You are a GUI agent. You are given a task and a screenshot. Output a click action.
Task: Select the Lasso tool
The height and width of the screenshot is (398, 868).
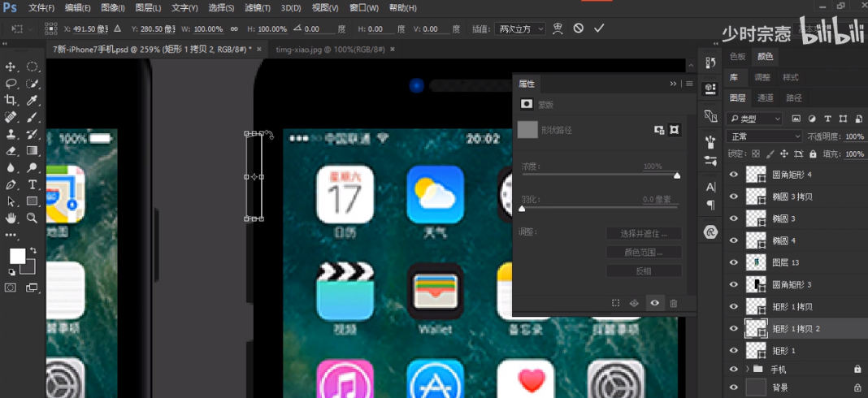(x=10, y=84)
